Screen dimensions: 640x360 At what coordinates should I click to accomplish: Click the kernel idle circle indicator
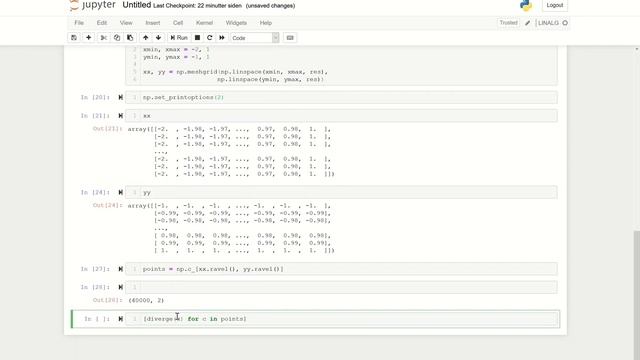565,23
